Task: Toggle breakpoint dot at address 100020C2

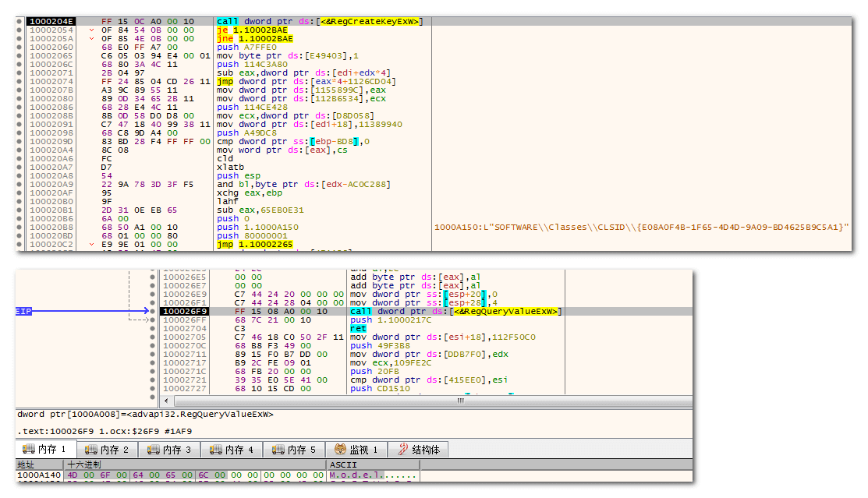Action: [19, 244]
